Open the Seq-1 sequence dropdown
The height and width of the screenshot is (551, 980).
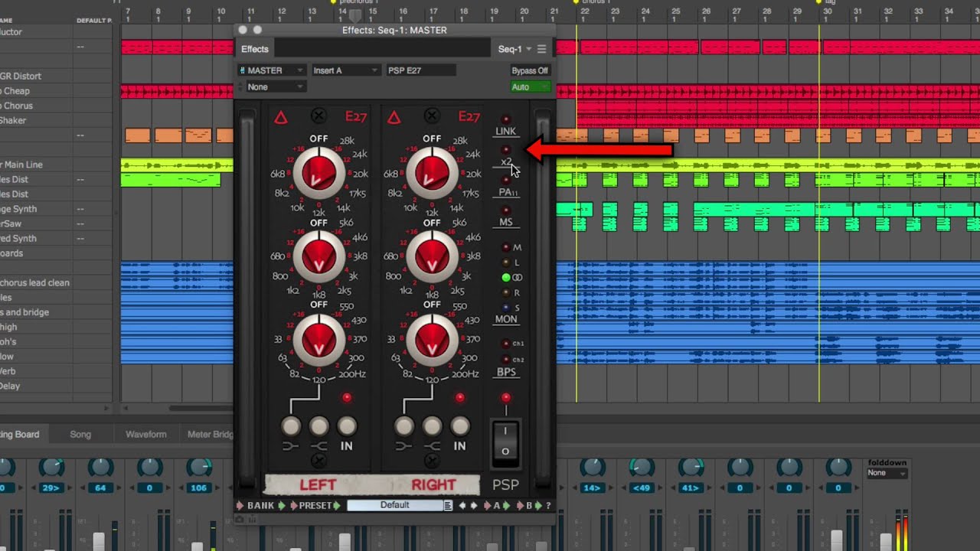tap(514, 49)
